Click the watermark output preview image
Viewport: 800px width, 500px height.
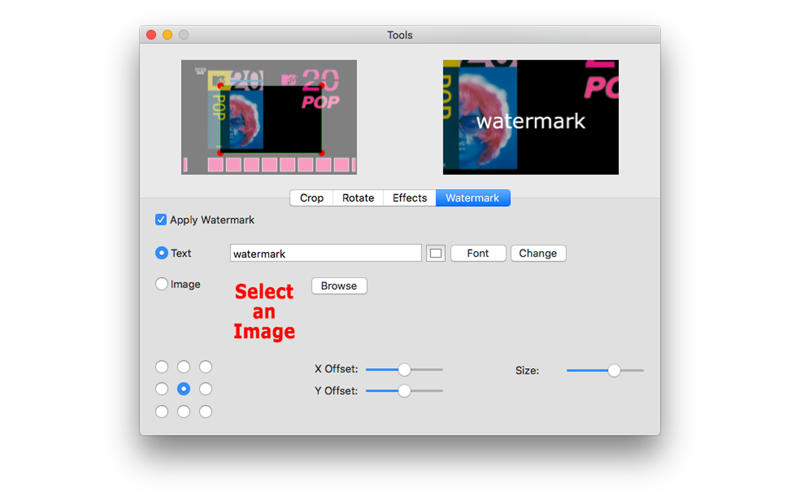(x=530, y=117)
